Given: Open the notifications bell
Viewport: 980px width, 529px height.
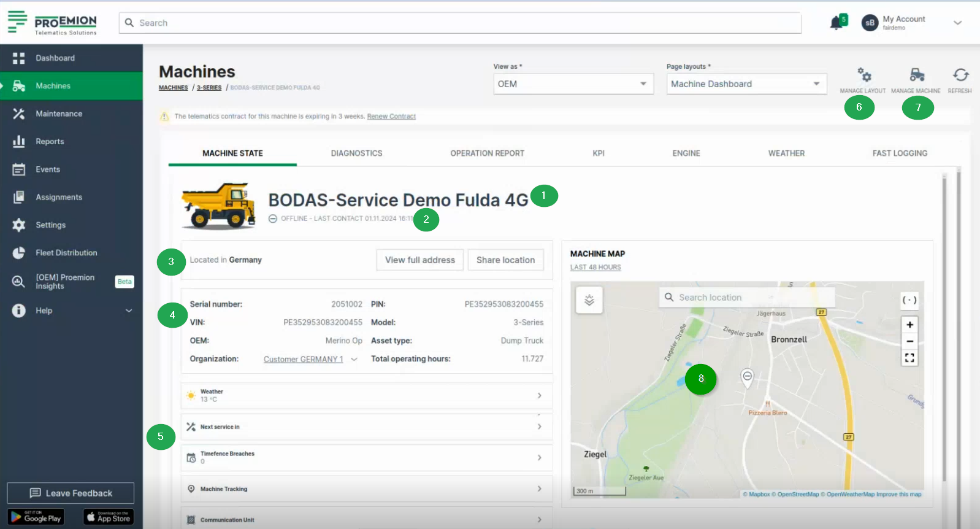Looking at the screenshot, I should (836, 23).
